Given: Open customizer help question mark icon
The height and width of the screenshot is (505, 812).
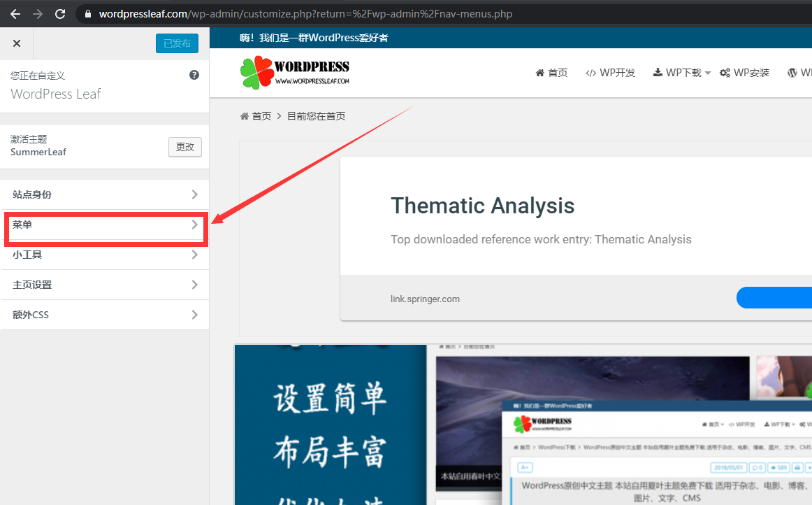Looking at the screenshot, I should point(194,75).
